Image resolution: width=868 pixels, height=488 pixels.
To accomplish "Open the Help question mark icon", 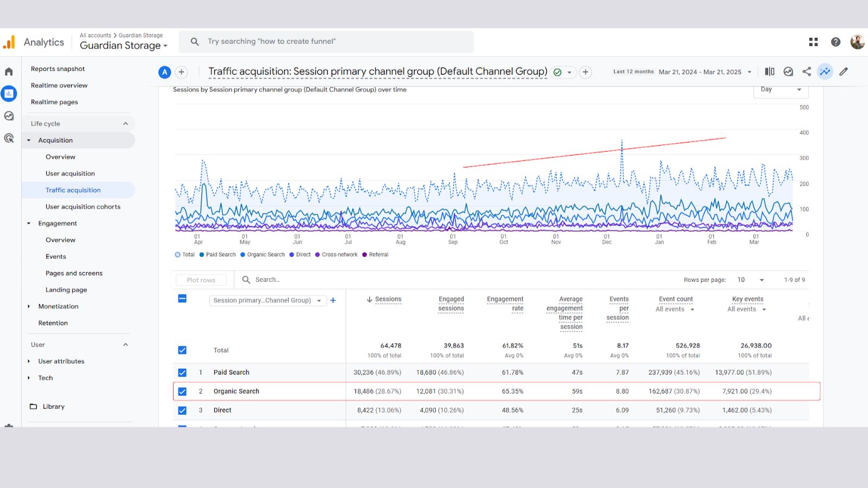I will click(x=835, y=42).
